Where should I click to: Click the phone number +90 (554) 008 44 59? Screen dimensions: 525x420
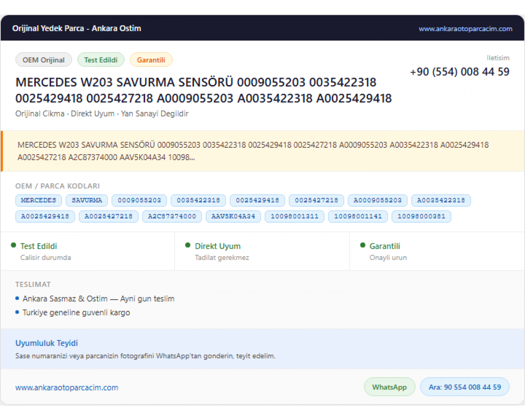click(460, 72)
